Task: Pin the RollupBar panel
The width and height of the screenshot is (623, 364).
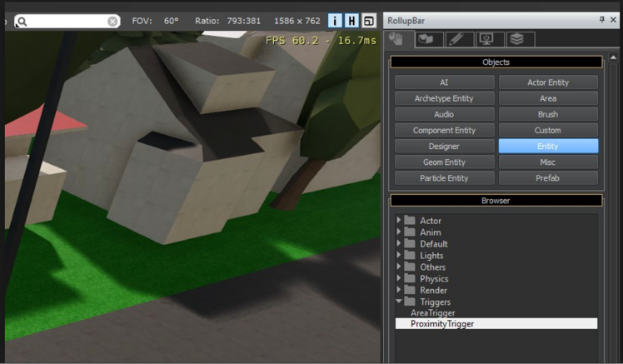Action: pos(601,20)
